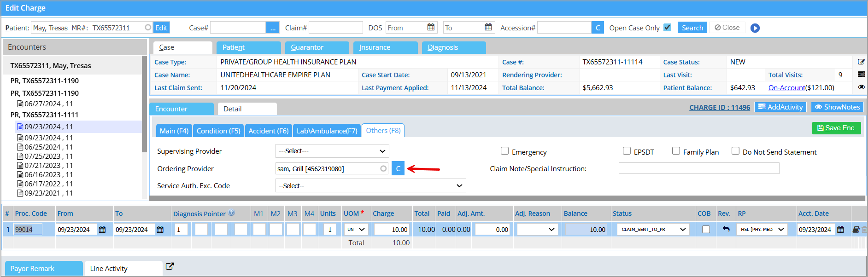Screen dimensions: 868x277
Task: Open the On-Account link
Action: [x=786, y=88]
